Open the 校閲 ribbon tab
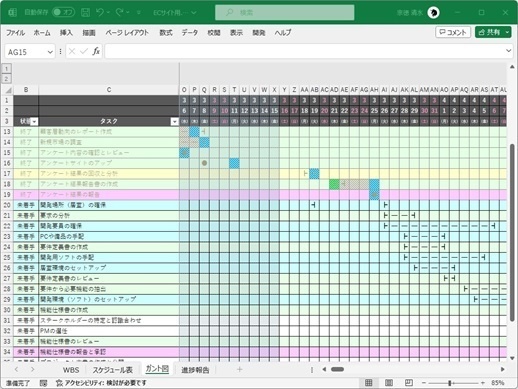The image size is (518, 389). click(x=214, y=33)
